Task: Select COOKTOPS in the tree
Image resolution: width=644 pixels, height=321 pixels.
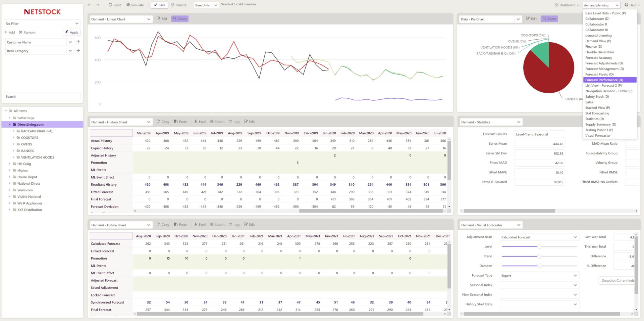Action: 30,138
